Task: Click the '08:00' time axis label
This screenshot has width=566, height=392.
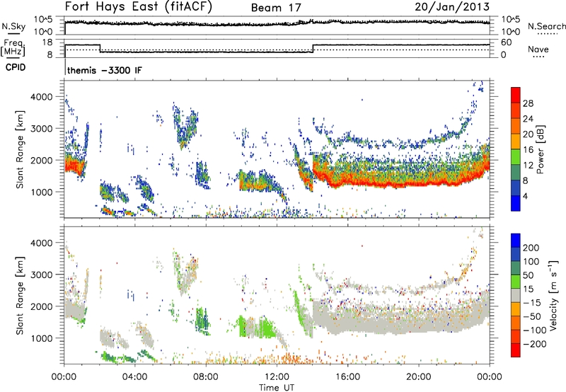Action: tap(206, 377)
